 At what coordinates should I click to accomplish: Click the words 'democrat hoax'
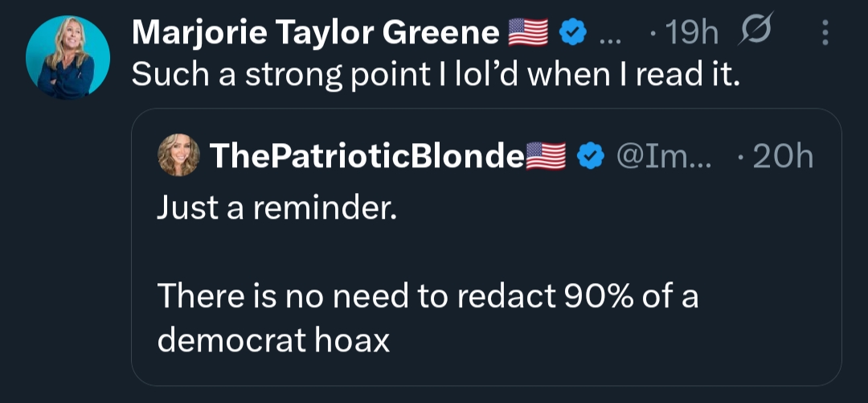pos(273,339)
